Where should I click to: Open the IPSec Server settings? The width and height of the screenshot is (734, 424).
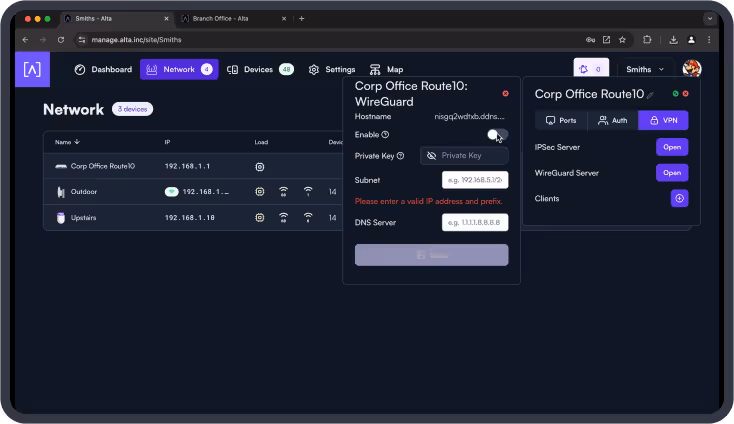point(672,147)
